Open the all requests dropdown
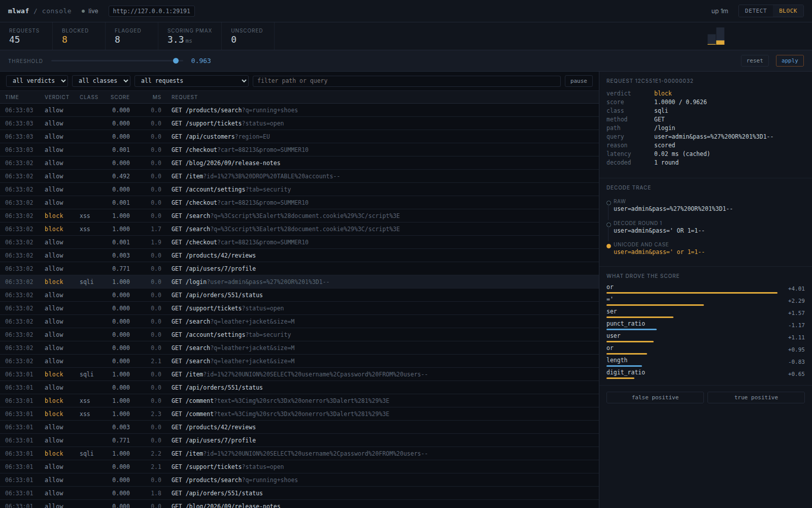This screenshot has width=812, height=508. (x=191, y=81)
